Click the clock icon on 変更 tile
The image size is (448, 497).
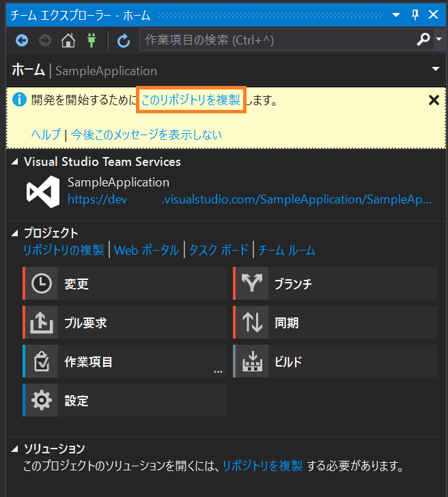[x=42, y=283]
